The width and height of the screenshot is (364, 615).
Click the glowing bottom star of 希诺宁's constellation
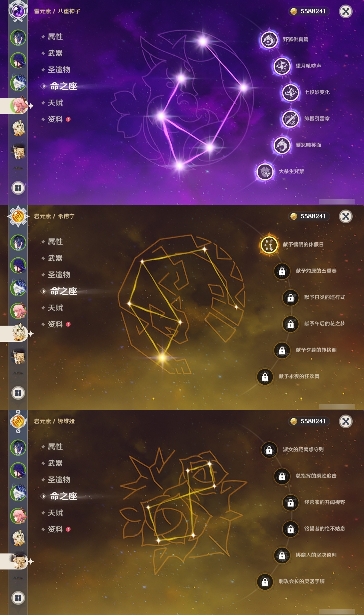[x=162, y=357]
